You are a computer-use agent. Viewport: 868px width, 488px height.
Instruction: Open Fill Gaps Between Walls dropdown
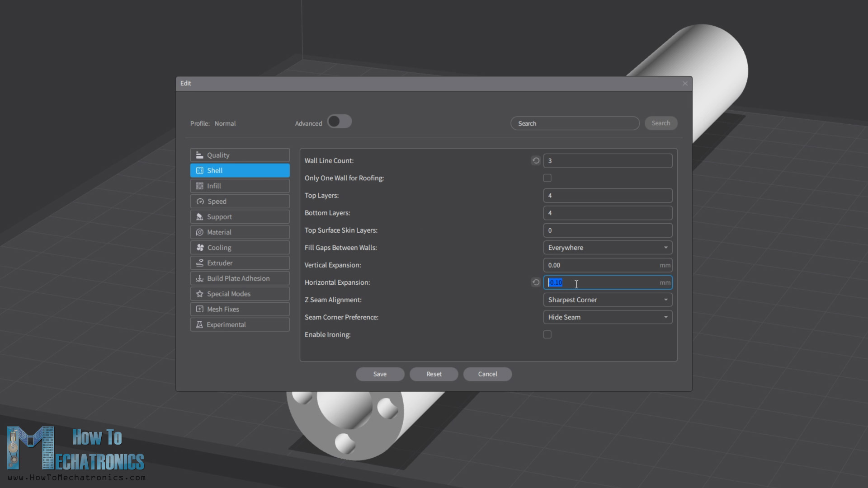[607, 248]
